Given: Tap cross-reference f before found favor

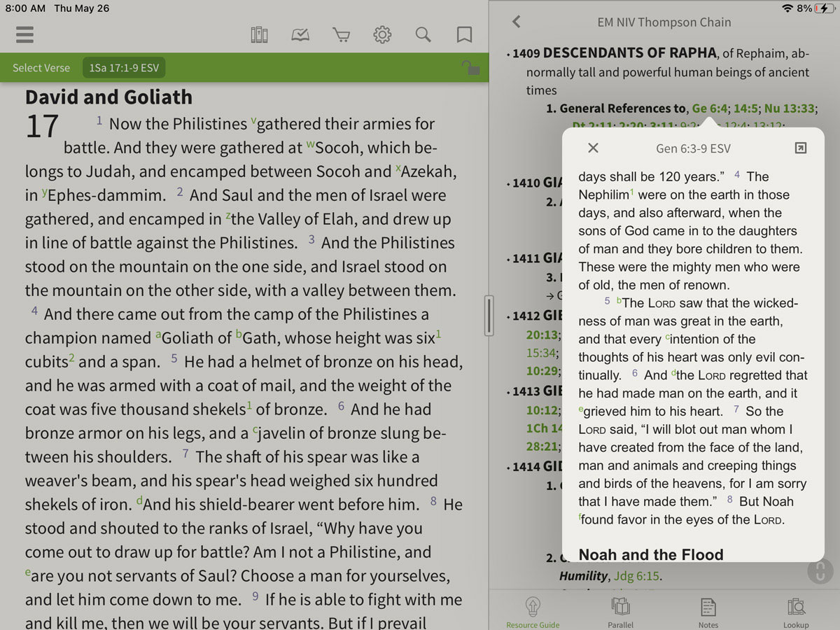Looking at the screenshot, I should (x=580, y=517).
